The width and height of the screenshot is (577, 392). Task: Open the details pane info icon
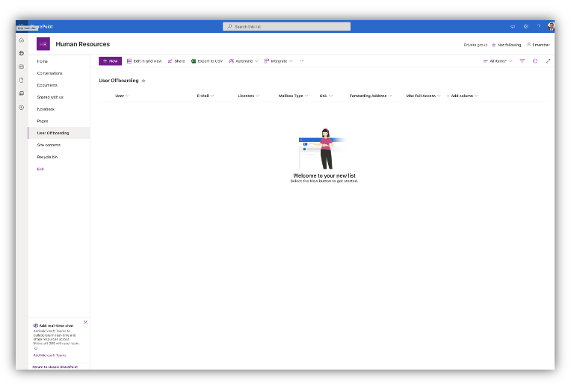535,61
